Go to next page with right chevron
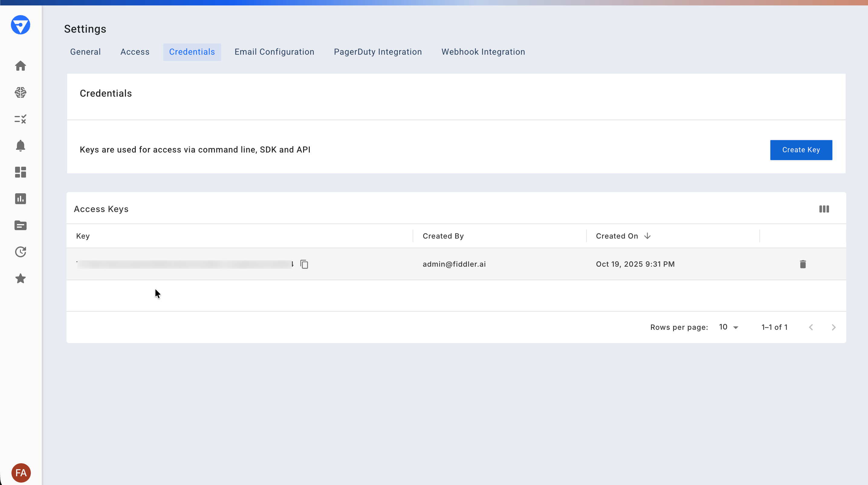868x485 pixels. pyautogui.click(x=833, y=327)
